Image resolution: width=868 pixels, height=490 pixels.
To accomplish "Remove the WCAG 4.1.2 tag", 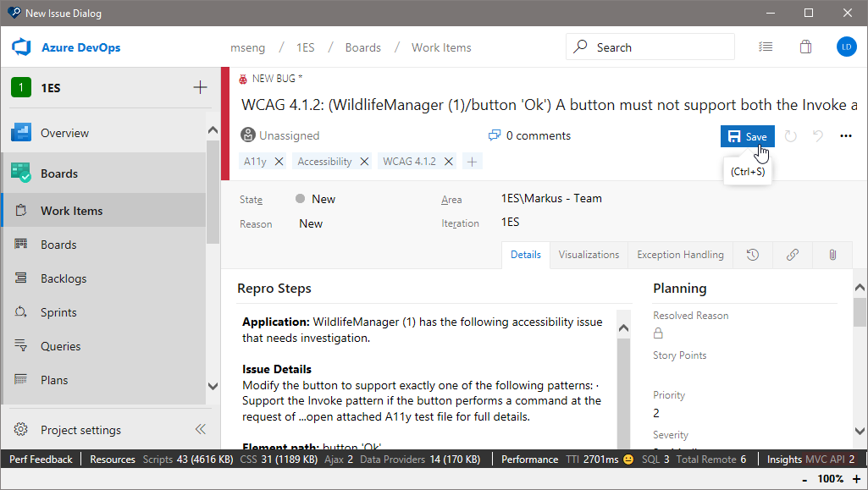I will 448,162.
